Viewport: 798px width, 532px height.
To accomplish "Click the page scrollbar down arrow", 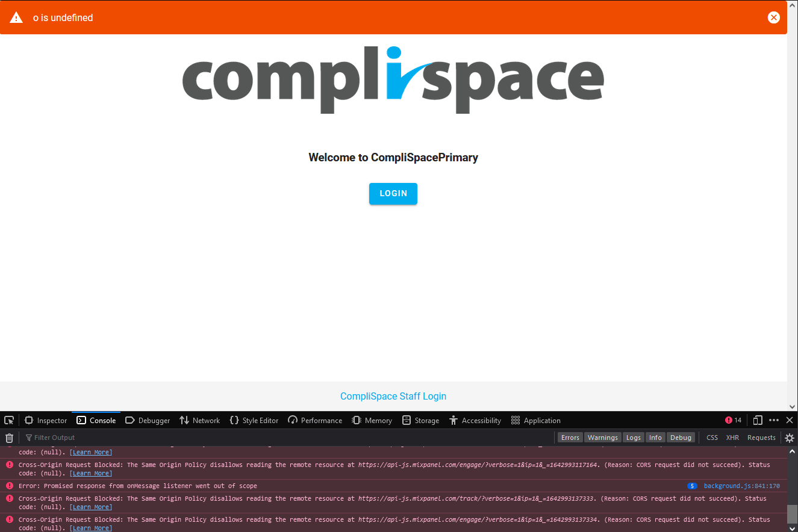I will pyautogui.click(x=793, y=406).
